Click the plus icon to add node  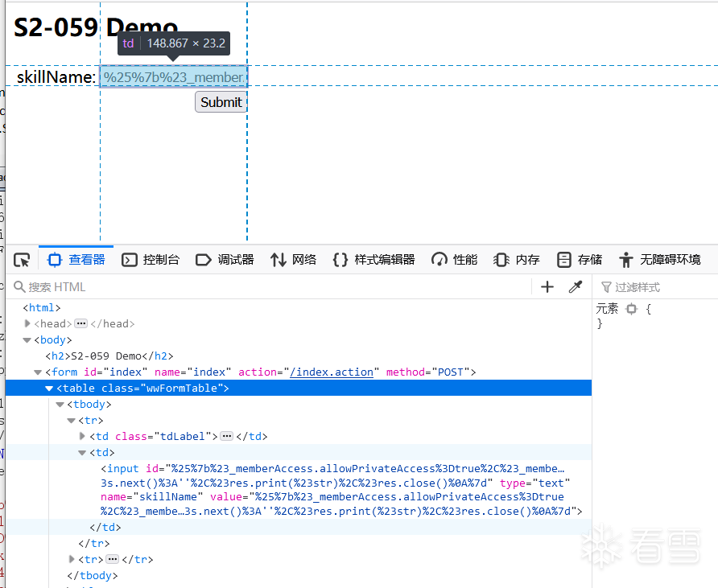[x=547, y=287]
